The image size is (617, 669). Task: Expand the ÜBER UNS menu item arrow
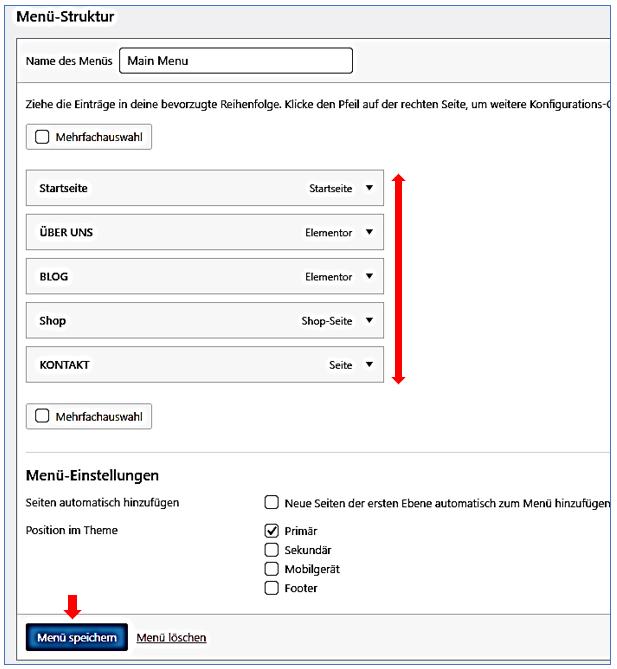(x=369, y=233)
